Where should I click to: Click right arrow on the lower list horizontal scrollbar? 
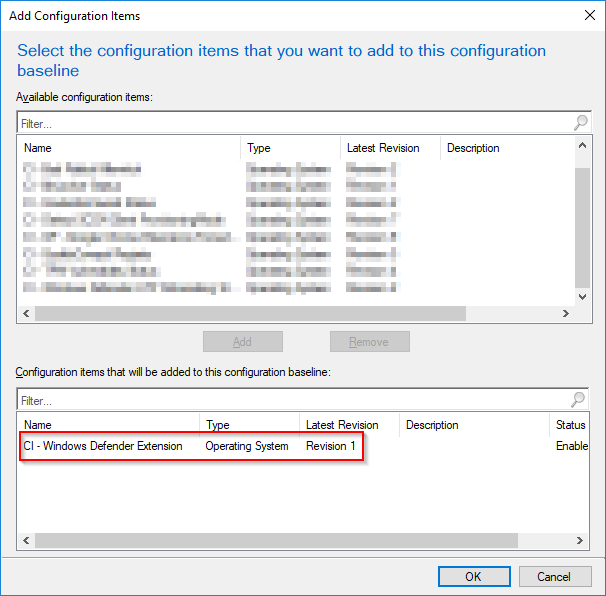580,540
